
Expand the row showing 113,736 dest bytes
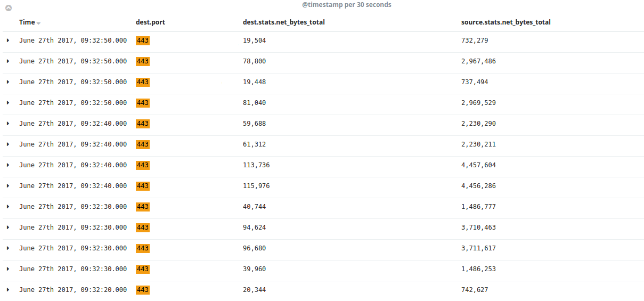[x=8, y=165]
